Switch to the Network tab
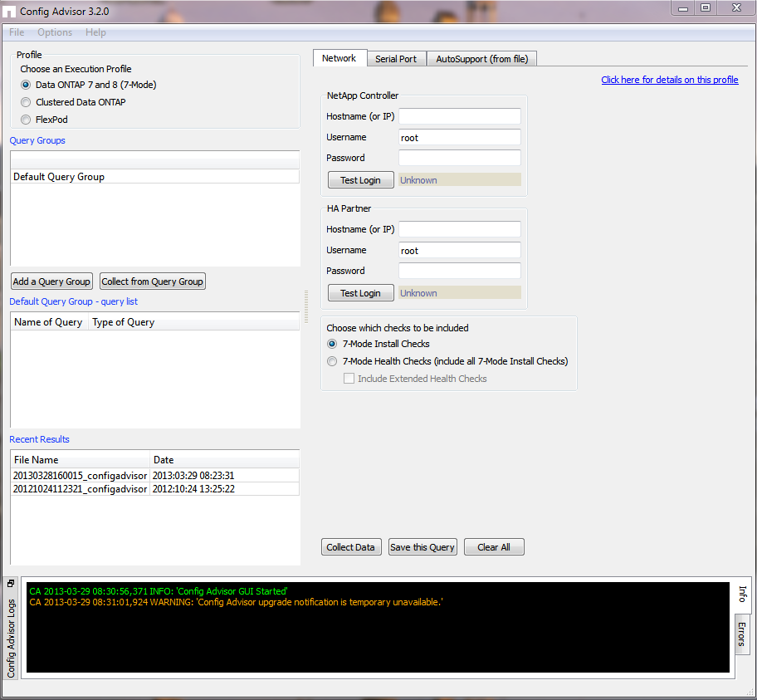757x700 pixels. (339, 58)
